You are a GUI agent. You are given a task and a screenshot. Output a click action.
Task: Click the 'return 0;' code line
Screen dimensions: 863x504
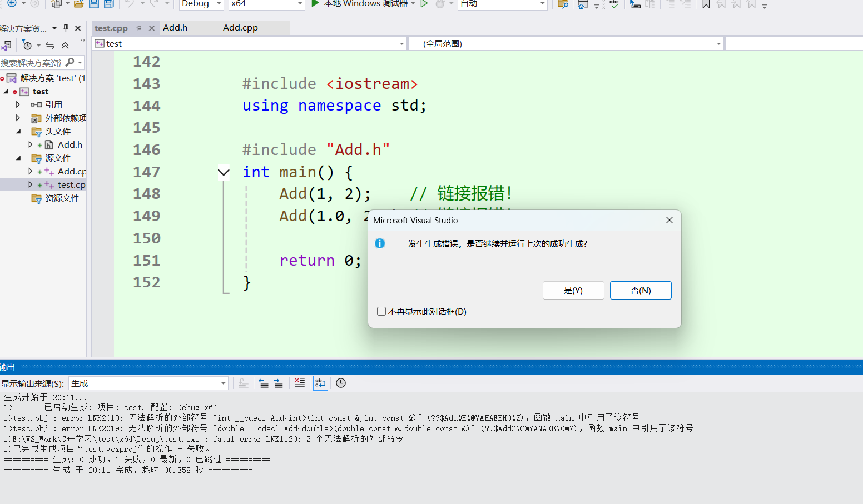320,260
